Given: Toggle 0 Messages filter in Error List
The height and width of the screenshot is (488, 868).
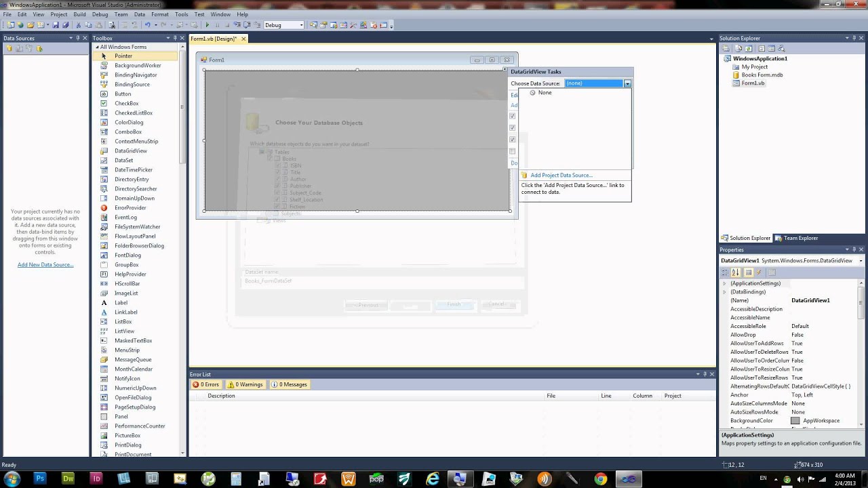Looking at the screenshot, I should click(x=289, y=384).
